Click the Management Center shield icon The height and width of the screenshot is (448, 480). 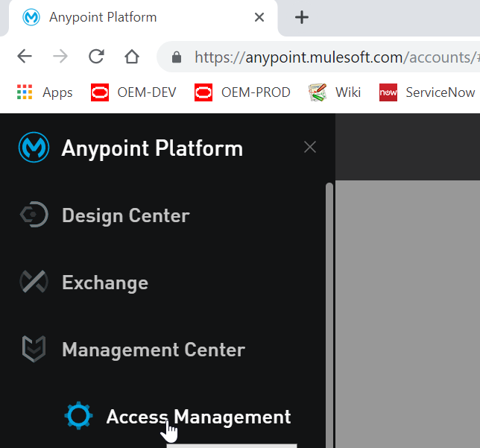click(x=34, y=350)
